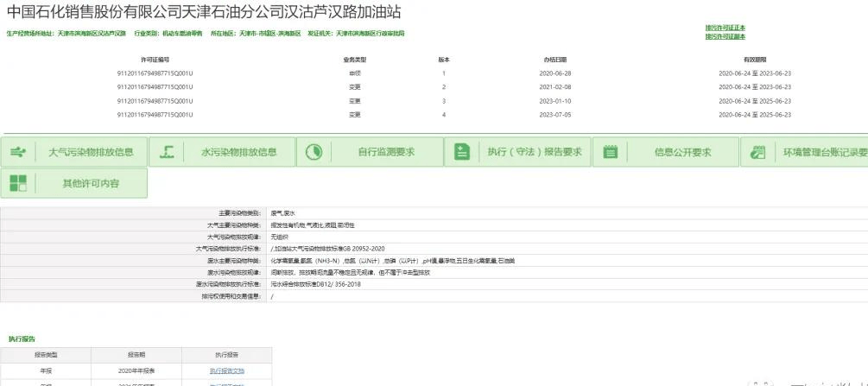868x386 pixels.
Task: Select the page title 中国石化…汉沽芦汉路加油站
Action: [204, 11]
